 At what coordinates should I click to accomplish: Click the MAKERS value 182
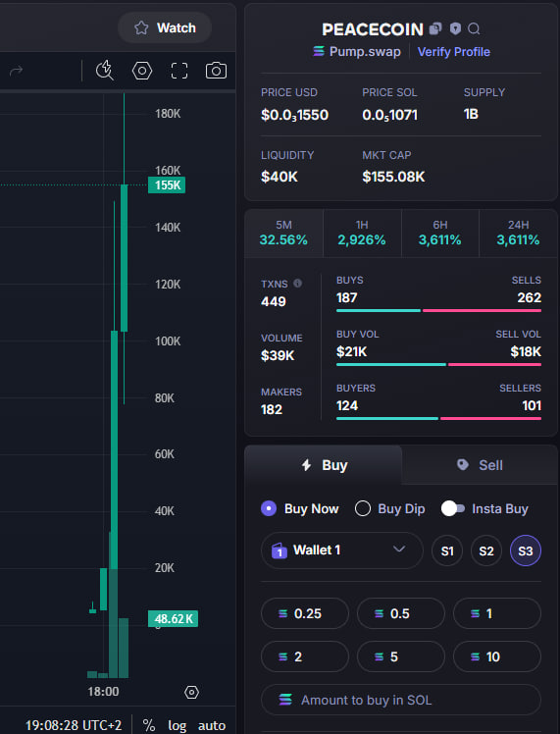272,409
